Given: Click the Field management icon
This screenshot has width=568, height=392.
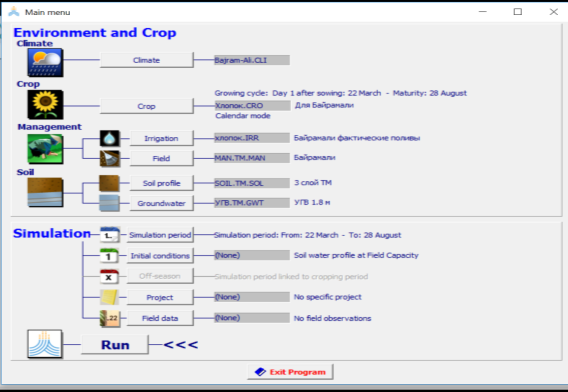Looking at the screenshot, I should tap(110, 158).
